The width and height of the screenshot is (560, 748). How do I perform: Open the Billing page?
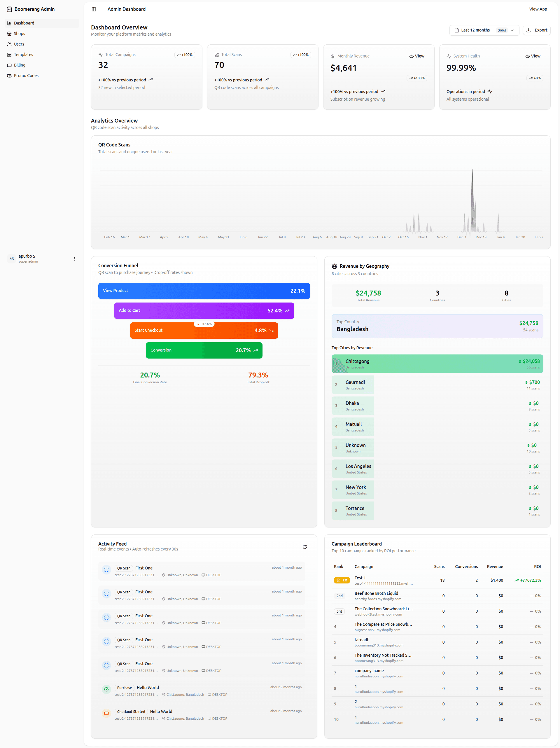(x=42, y=65)
